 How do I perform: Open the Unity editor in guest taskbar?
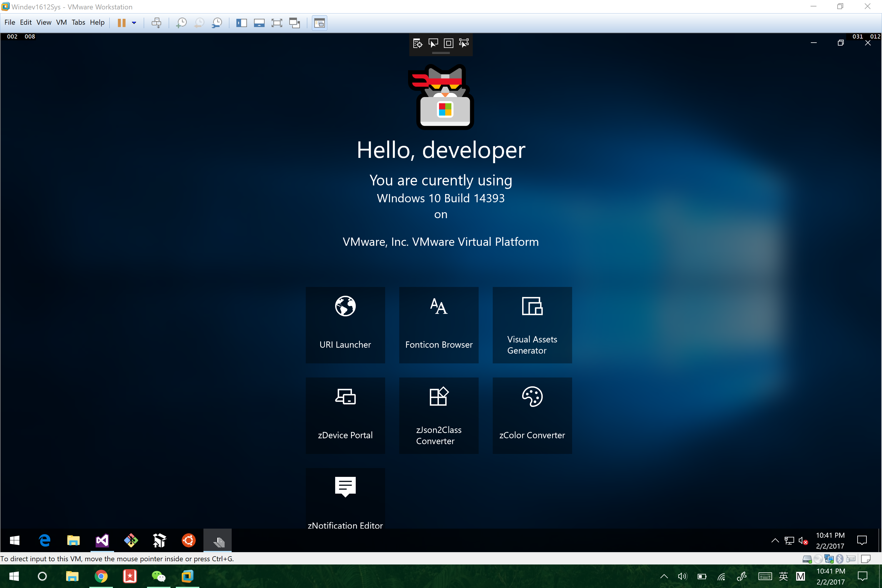160,540
